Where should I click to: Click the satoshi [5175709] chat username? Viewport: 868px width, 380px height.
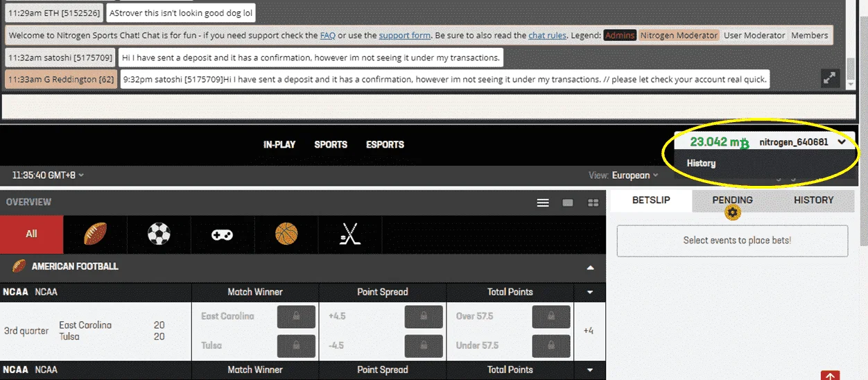(x=60, y=58)
